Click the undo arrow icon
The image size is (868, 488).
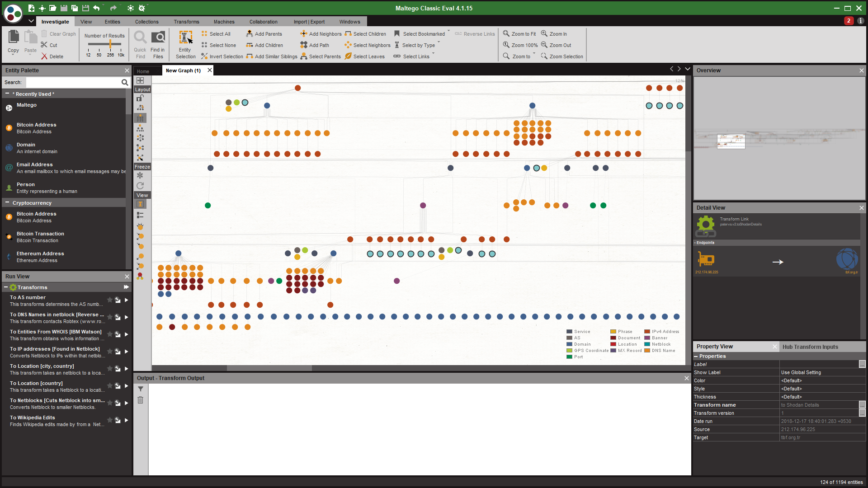click(x=96, y=8)
